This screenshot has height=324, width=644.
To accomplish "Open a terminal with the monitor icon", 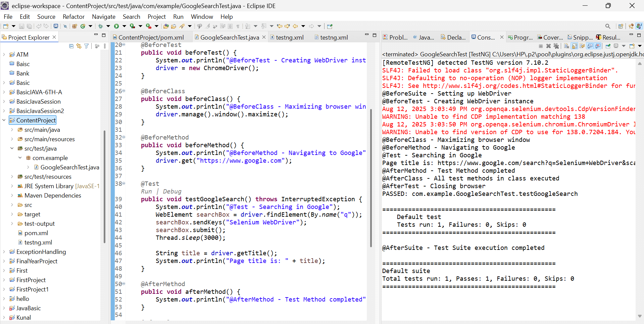I will [56, 26].
